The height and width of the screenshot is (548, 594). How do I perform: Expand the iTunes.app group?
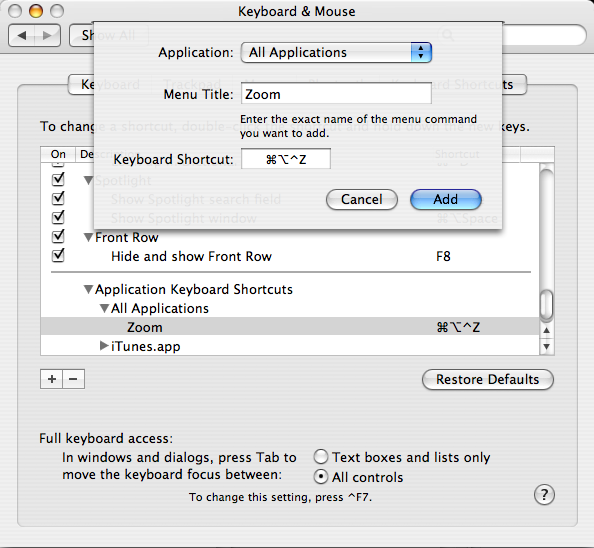(104, 345)
